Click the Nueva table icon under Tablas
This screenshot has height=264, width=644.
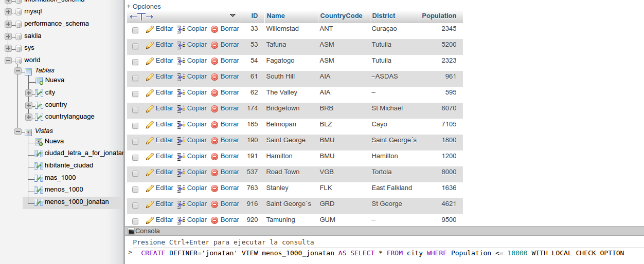point(39,81)
